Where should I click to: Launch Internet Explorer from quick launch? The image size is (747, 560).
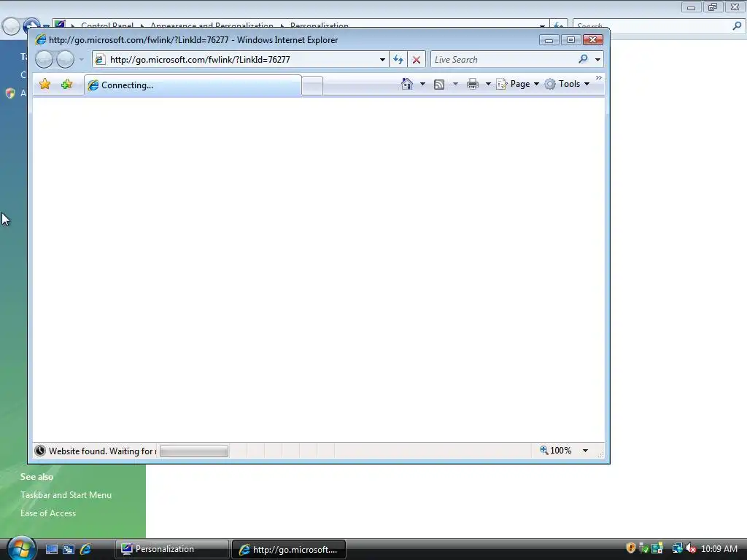tap(86, 549)
